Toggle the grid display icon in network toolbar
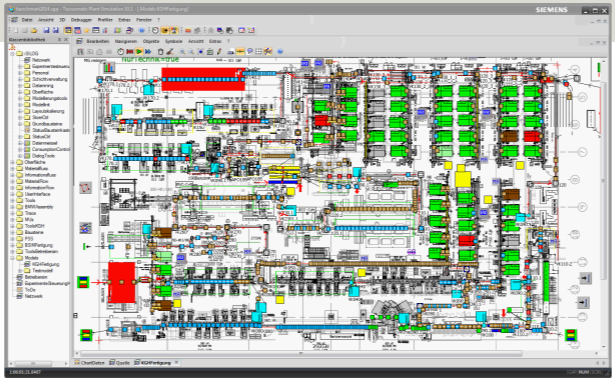 [x=258, y=51]
